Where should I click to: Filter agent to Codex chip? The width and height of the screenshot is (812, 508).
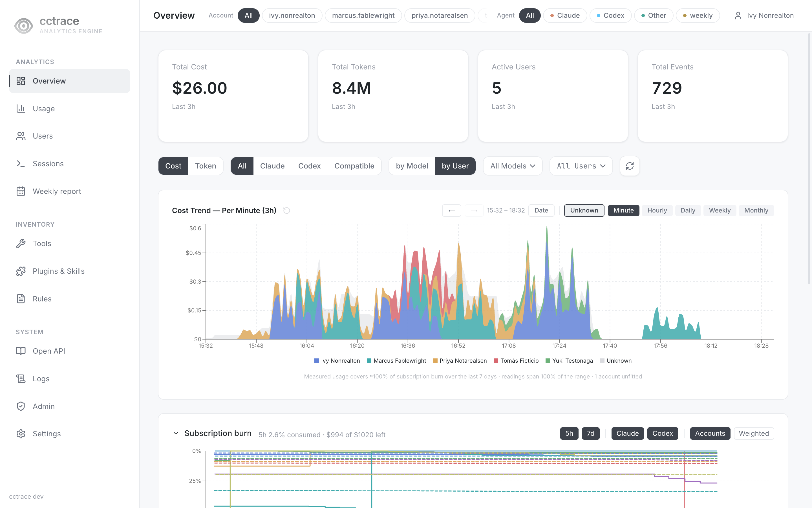[x=610, y=16]
